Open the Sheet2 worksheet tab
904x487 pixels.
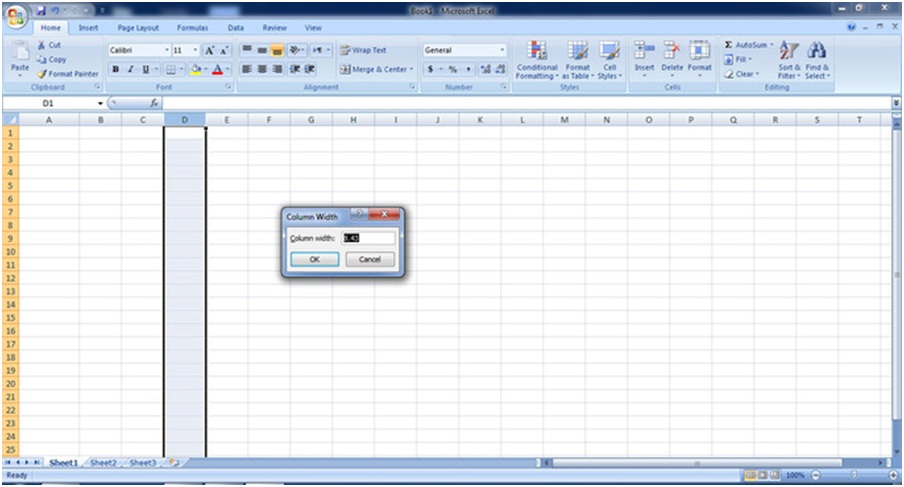pos(103,463)
